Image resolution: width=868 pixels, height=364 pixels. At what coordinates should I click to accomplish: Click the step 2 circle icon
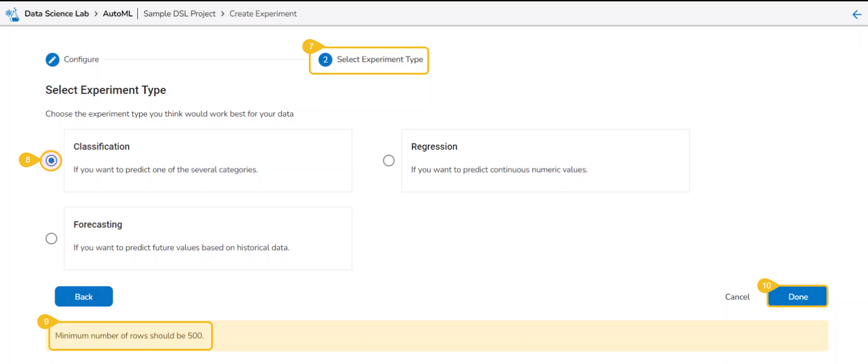pyautogui.click(x=325, y=59)
